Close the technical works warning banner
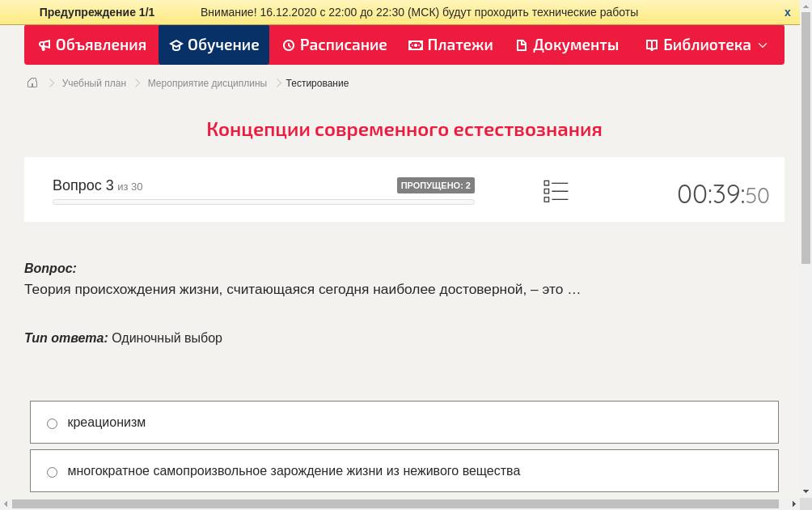This screenshot has width=812, height=510. 787,12
